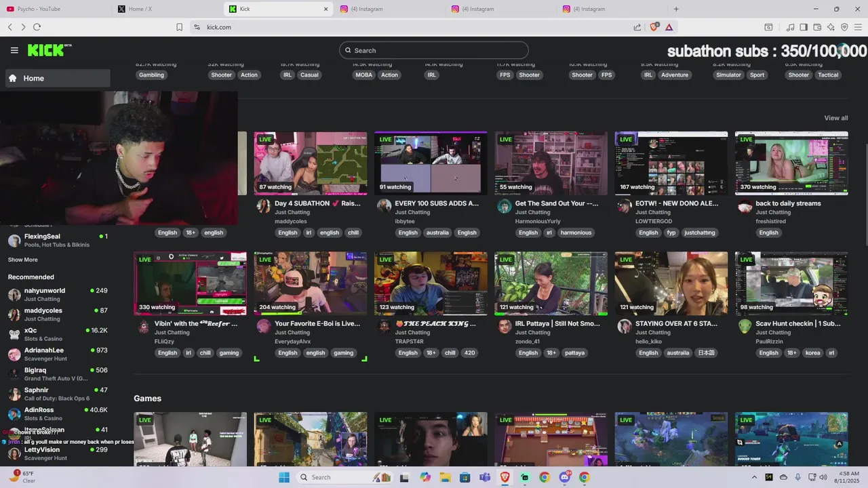Screen dimensions: 868x488
Task: Click the freshistired channel avatar
Action: click(x=745, y=206)
